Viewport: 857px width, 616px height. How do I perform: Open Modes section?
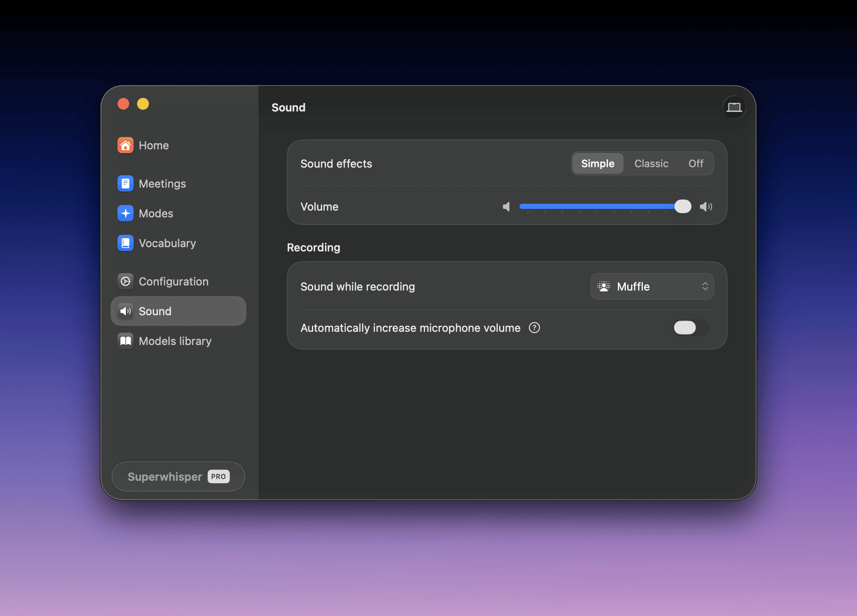(x=178, y=213)
